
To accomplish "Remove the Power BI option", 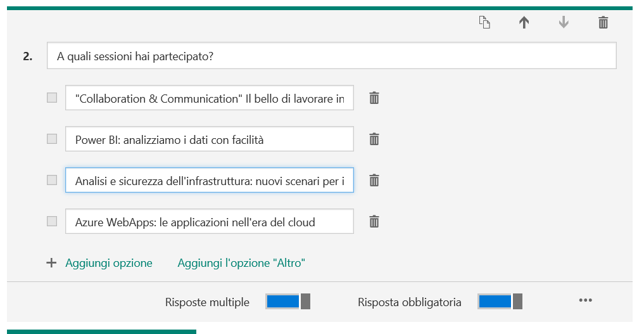I will tap(374, 139).
